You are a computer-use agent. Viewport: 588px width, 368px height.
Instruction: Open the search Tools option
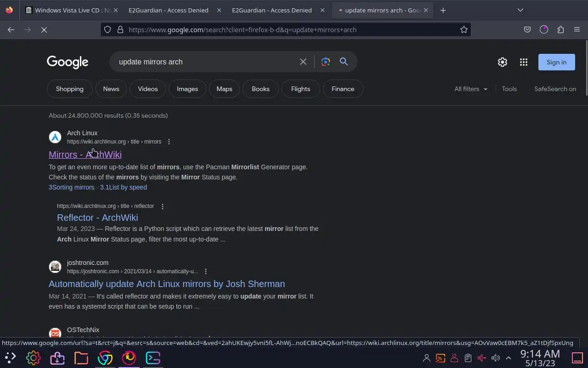click(x=509, y=89)
